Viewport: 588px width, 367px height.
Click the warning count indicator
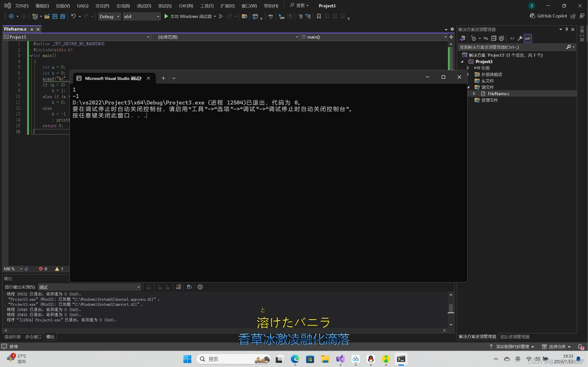click(59, 269)
